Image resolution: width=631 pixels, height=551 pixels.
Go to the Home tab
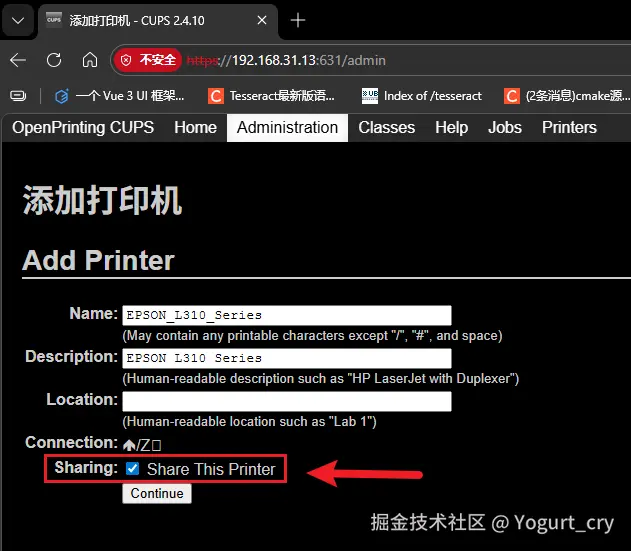click(196, 128)
